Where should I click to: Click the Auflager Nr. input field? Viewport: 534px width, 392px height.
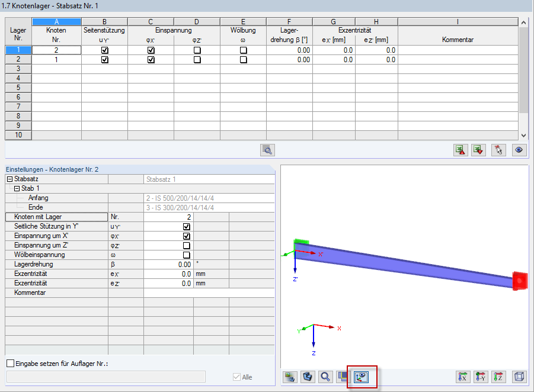pyautogui.click(x=106, y=377)
